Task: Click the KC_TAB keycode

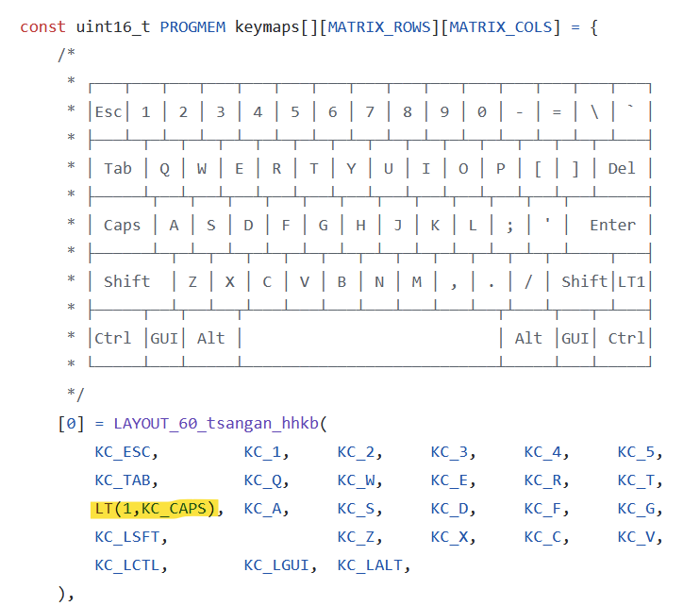Action: 123,480
